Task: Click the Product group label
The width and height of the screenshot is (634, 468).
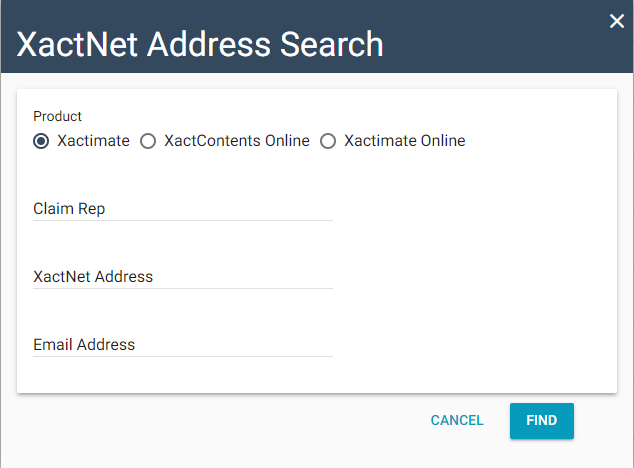Action: [x=57, y=116]
